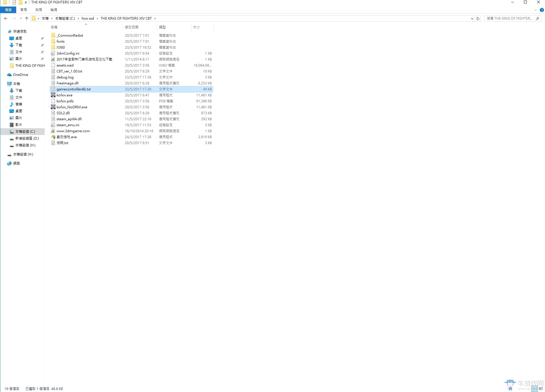The height and width of the screenshot is (392, 545).
Task: Switch to large icons view button
Action: pyautogui.click(x=540, y=389)
